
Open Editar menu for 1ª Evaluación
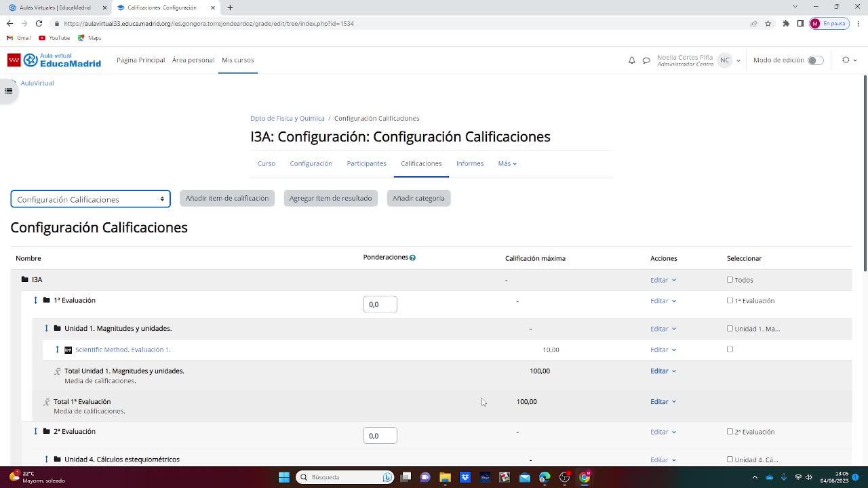coord(663,301)
